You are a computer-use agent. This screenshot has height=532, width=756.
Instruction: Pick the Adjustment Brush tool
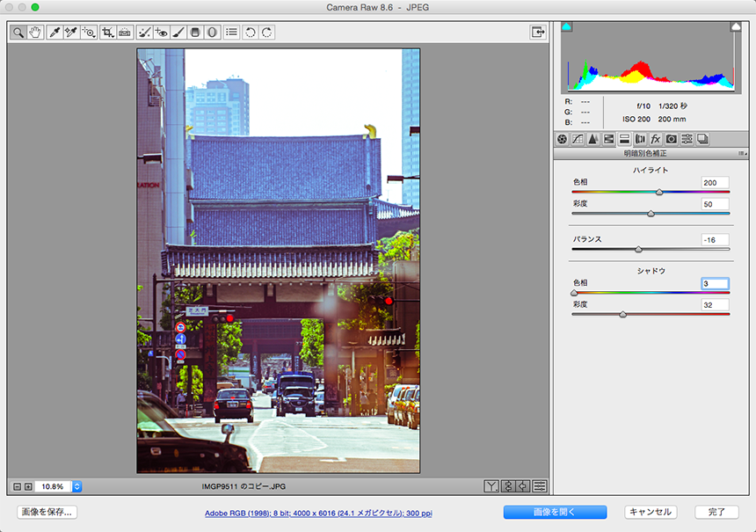pos(178,32)
